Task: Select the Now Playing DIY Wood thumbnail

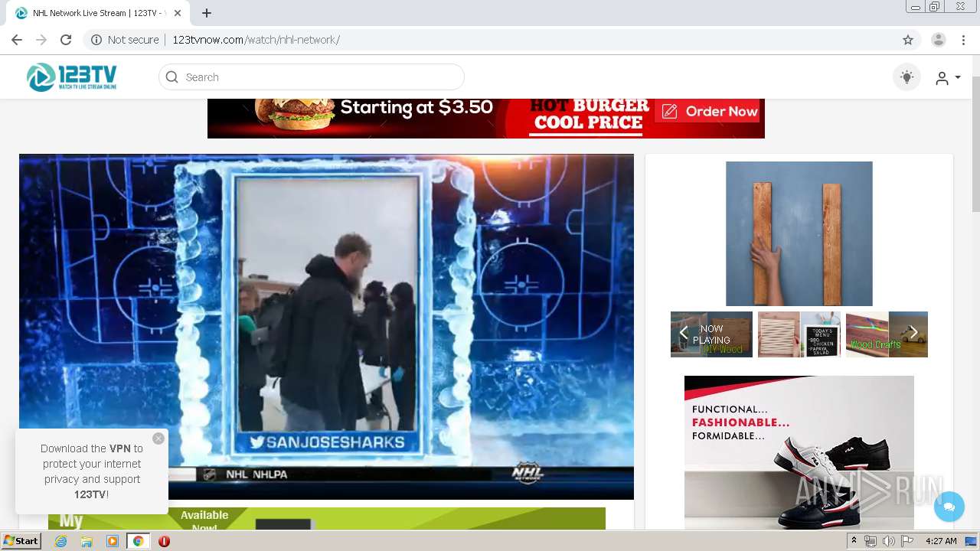Action: [711, 334]
